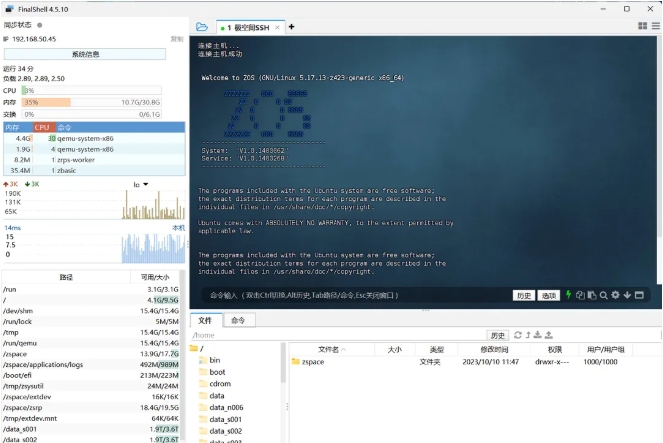Sort process list by CPU column

(x=42, y=127)
